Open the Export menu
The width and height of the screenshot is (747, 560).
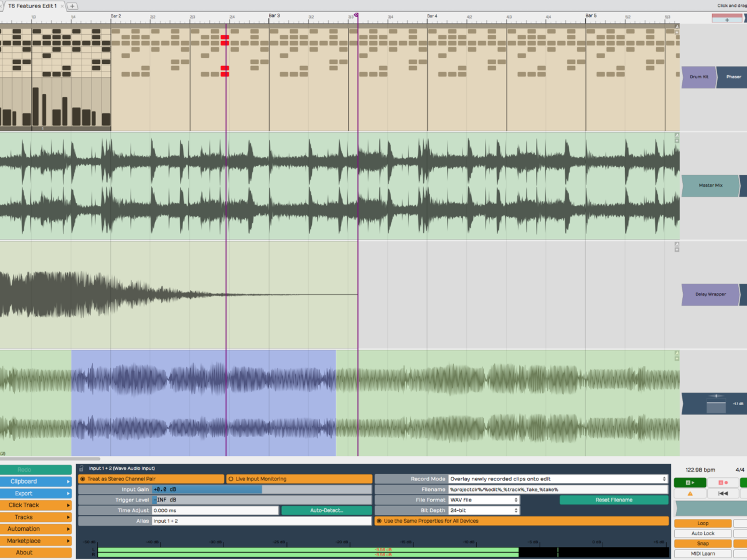point(36,493)
